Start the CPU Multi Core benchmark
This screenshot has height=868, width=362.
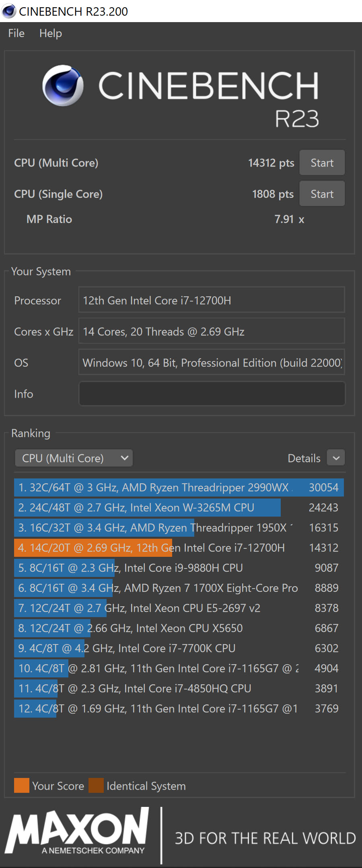[322, 163]
